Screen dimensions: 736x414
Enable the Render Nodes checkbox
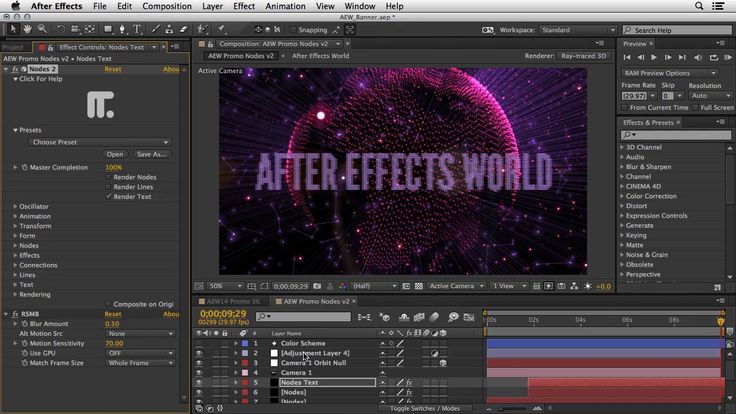click(108, 177)
